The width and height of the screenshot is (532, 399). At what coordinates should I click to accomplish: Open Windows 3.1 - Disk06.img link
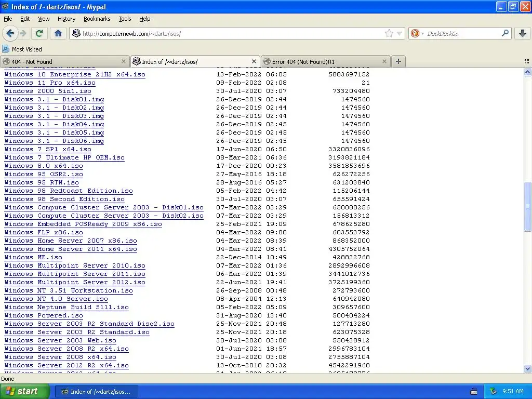pyautogui.click(x=54, y=141)
